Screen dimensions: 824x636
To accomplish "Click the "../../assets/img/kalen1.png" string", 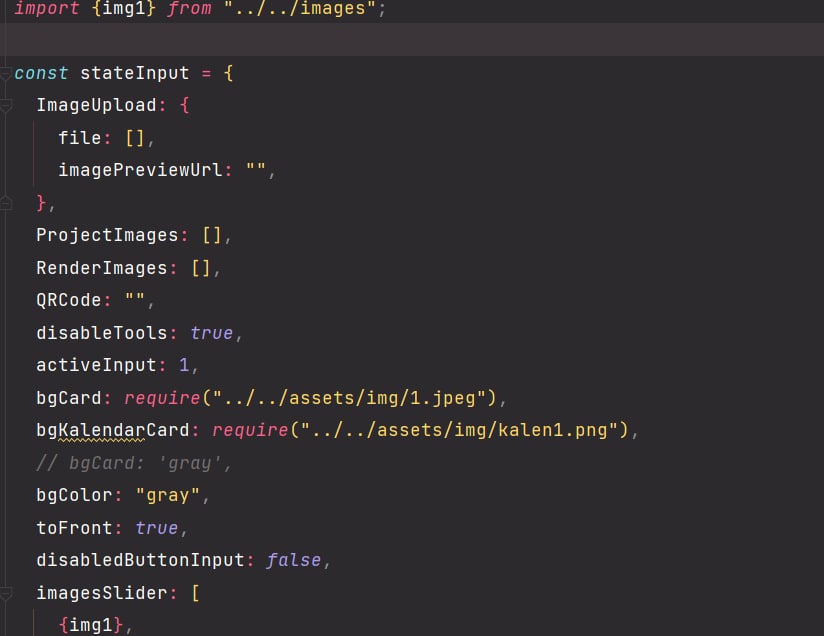I will tap(459, 430).
